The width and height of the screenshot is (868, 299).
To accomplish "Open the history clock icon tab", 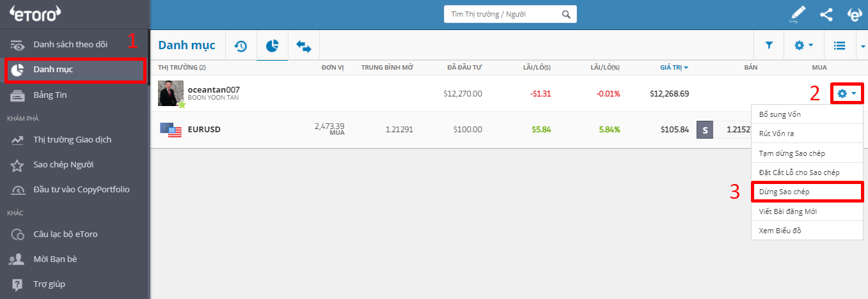I will point(241,46).
